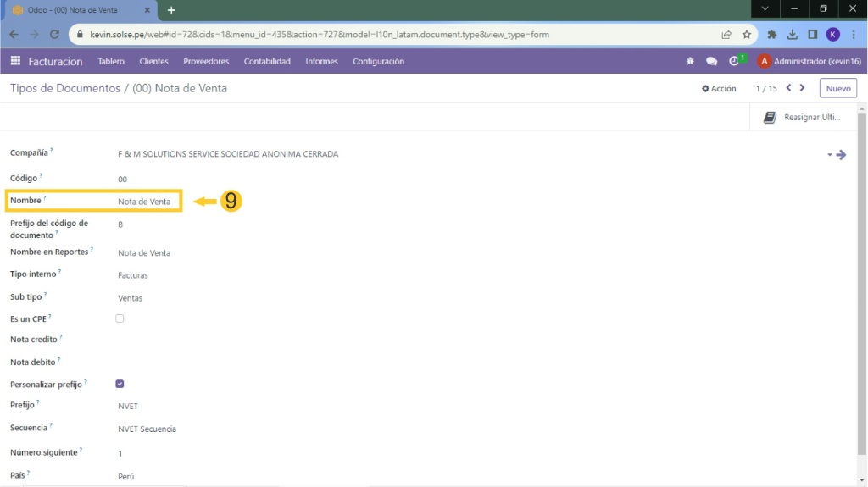This screenshot has height=487, width=868.
Task: Click the 'Tipos de Documentos' breadcrumb link
Action: click(x=64, y=88)
